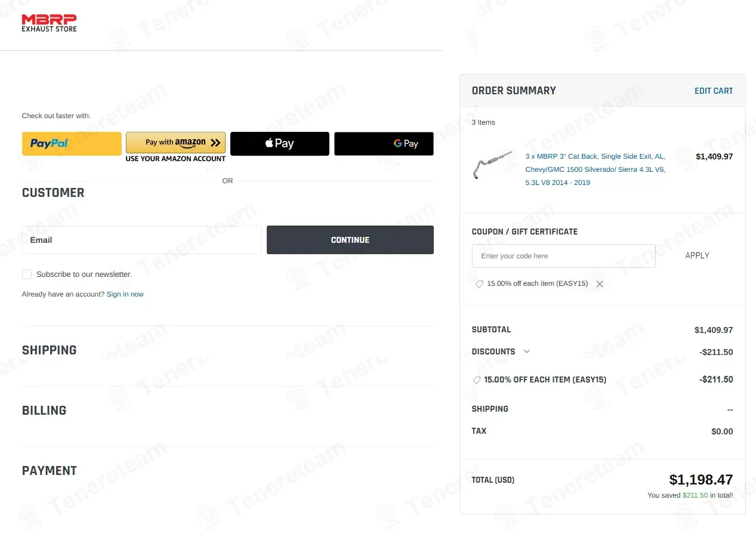Open the MBRP Exhaust Store logo
Image resolution: width=756 pixels, height=540 pixels.
pos(49,23)
